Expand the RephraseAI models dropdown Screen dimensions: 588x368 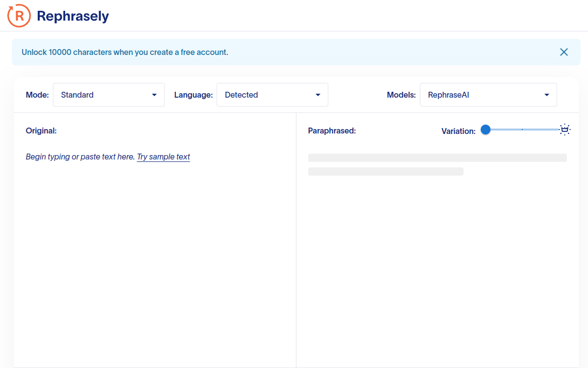[488, 95]
